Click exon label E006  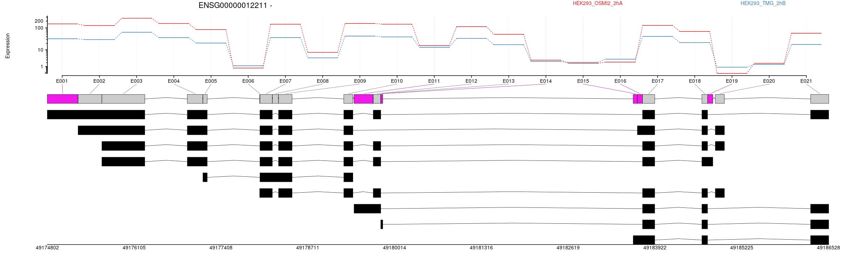[x=248, y=81]
